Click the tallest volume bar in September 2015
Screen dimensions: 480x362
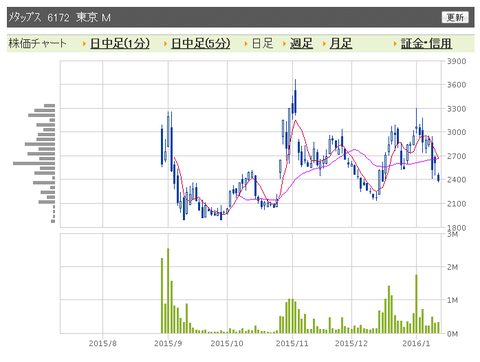click(168, 291)
